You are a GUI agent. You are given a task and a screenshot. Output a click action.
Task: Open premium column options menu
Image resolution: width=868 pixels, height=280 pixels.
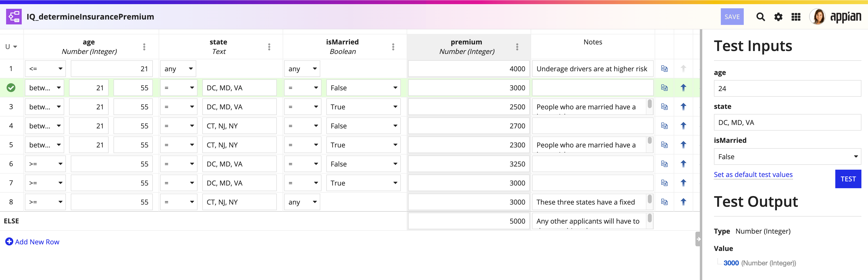517,47
